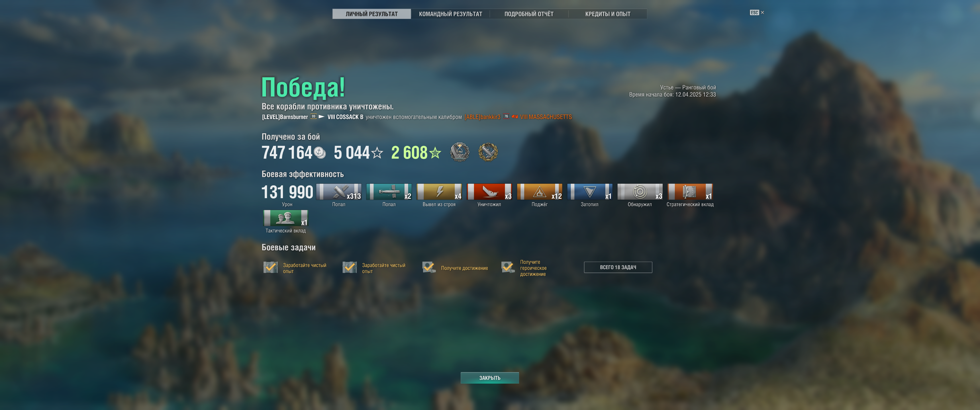Screen dimensions: 980x410
Task: Click the Закрыть button
Action: pos(490,378)
